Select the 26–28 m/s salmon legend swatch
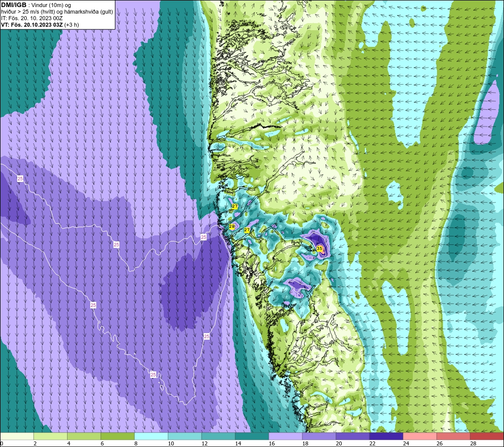The image size is (504, 447). [x=454, y=436]
